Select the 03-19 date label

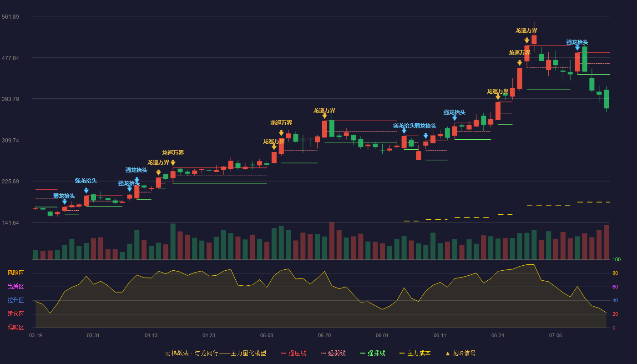coord(35,335)
